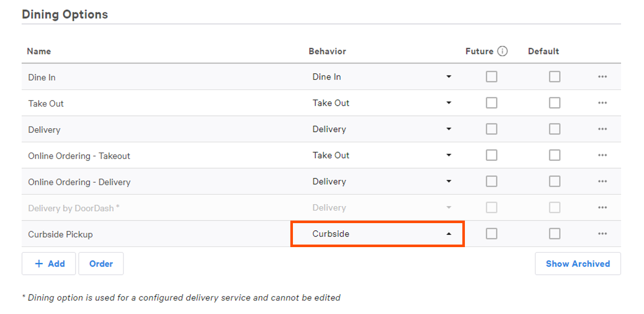Open the Behavior dropdown for Dine In
The image size is (644, 314).
click(x=449, y=76)
